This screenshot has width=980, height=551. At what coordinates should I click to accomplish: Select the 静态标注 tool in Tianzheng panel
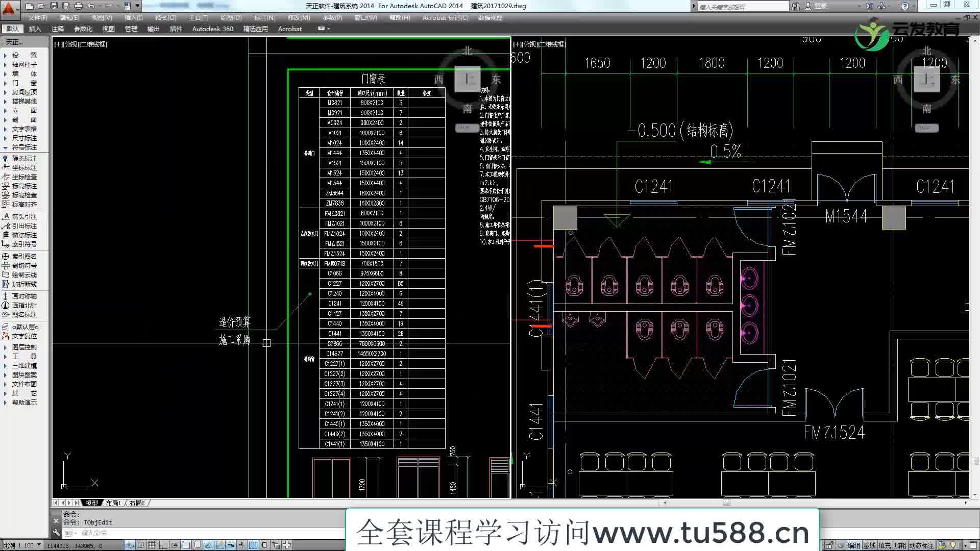[22, 159]
